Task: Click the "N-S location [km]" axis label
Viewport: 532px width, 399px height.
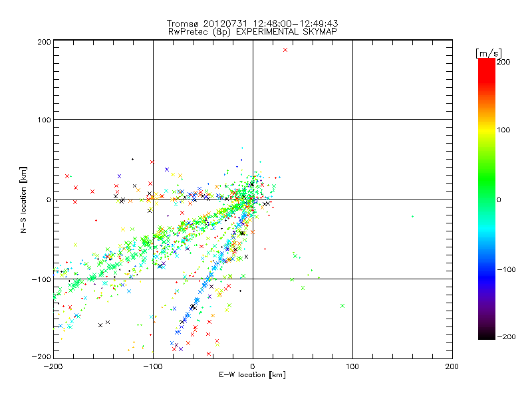Action: point(23,199)
